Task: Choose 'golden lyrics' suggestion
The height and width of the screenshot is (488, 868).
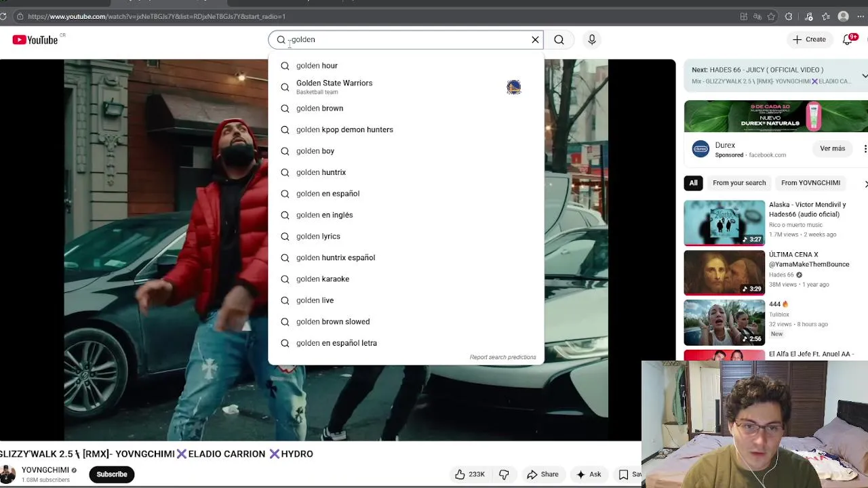Action: coord(406,237)
